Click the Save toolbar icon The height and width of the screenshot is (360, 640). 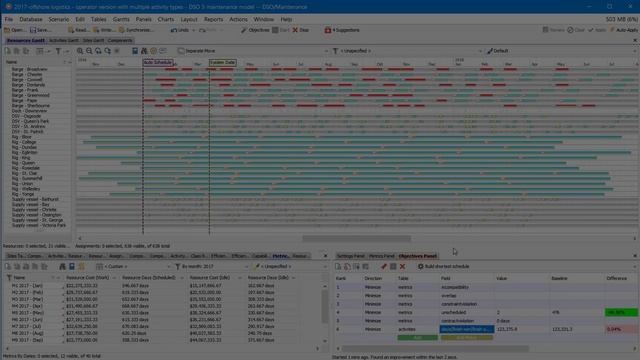[40, 30]
